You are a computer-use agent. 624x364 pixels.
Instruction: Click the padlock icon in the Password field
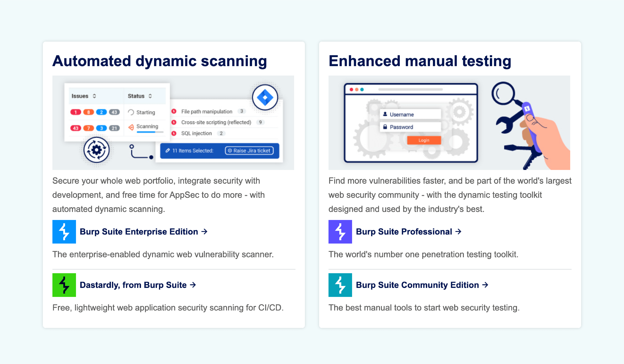point(385,127)
